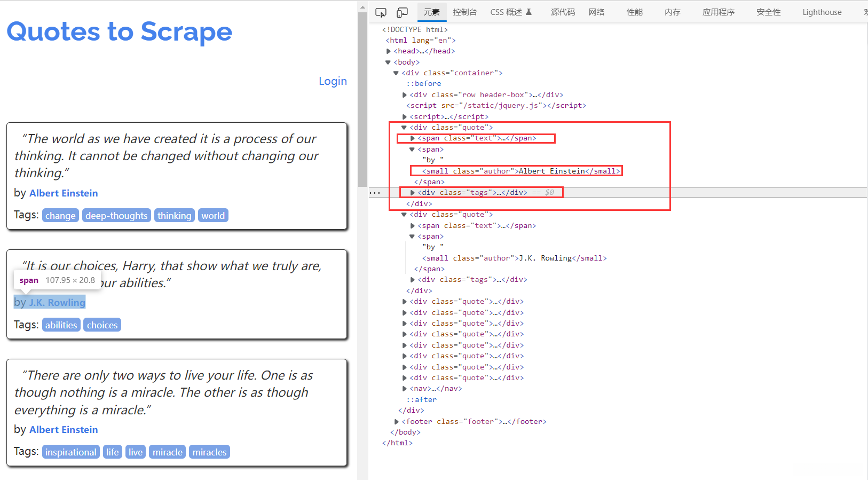
Task: Switch to the 元素 tab
Action: coord(431,12)
